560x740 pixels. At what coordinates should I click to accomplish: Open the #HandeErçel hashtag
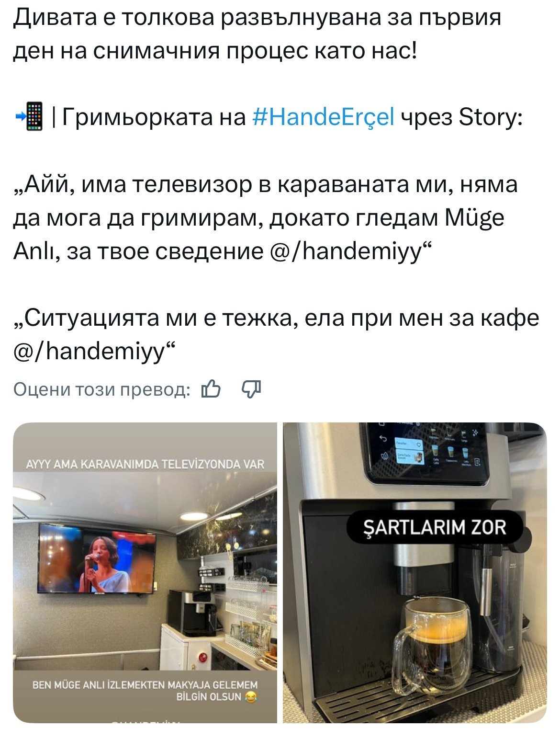[x=323, y=116]
